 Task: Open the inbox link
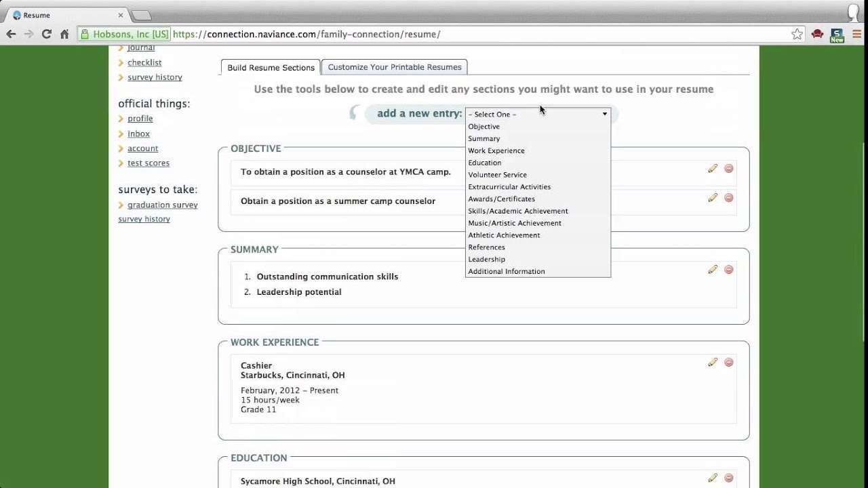pyautogui.click(x=138, y=134)
